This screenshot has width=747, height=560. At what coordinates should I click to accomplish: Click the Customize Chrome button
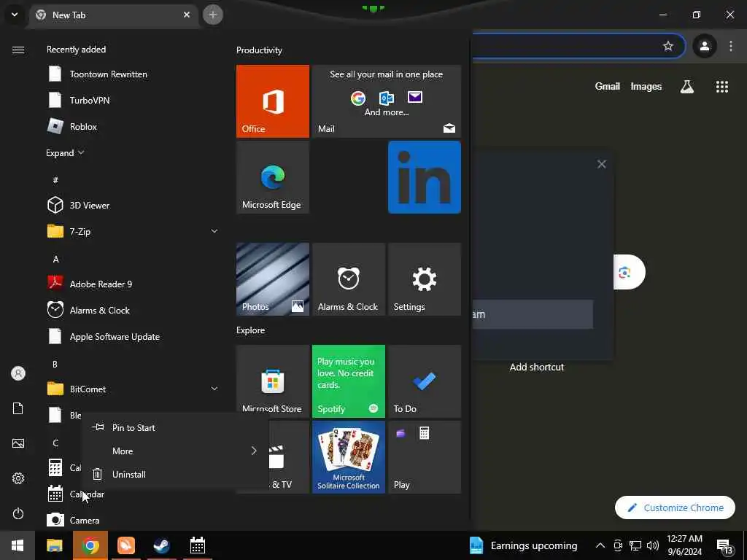675,507
